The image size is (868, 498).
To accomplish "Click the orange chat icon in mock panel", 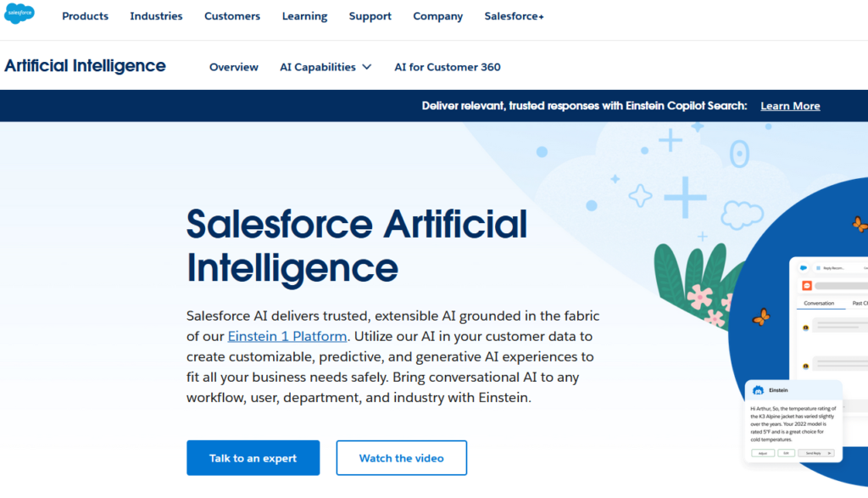I will point(807,286).
